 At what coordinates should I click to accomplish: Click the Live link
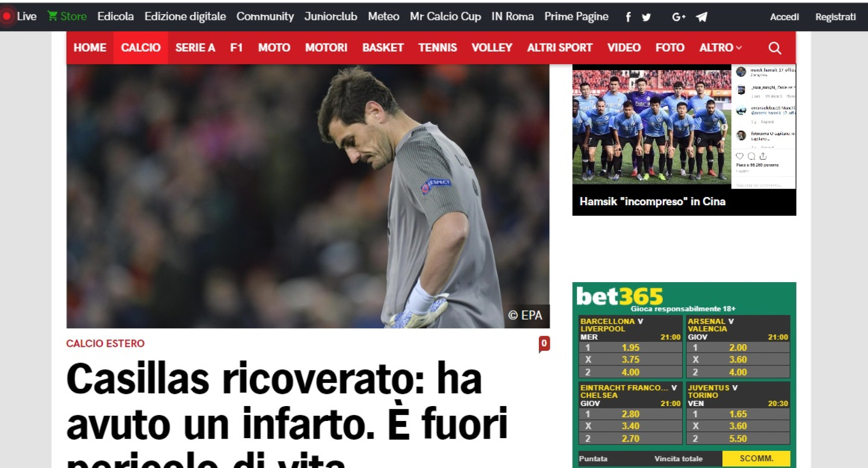coord(27,16)
